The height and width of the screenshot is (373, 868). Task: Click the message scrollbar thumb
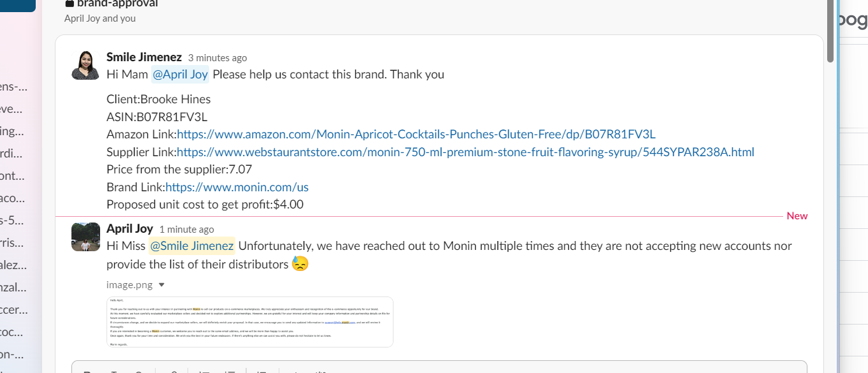coord(830,31)
